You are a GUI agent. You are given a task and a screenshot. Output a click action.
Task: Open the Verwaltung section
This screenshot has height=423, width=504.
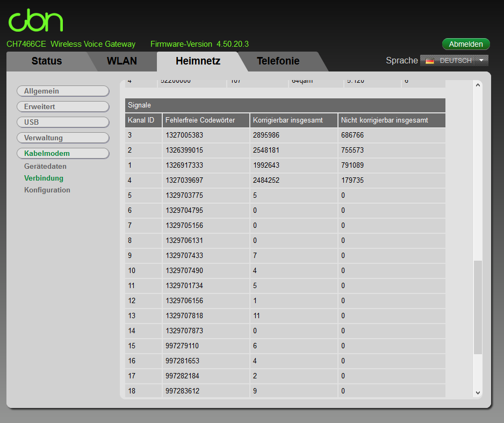[63, 138]
